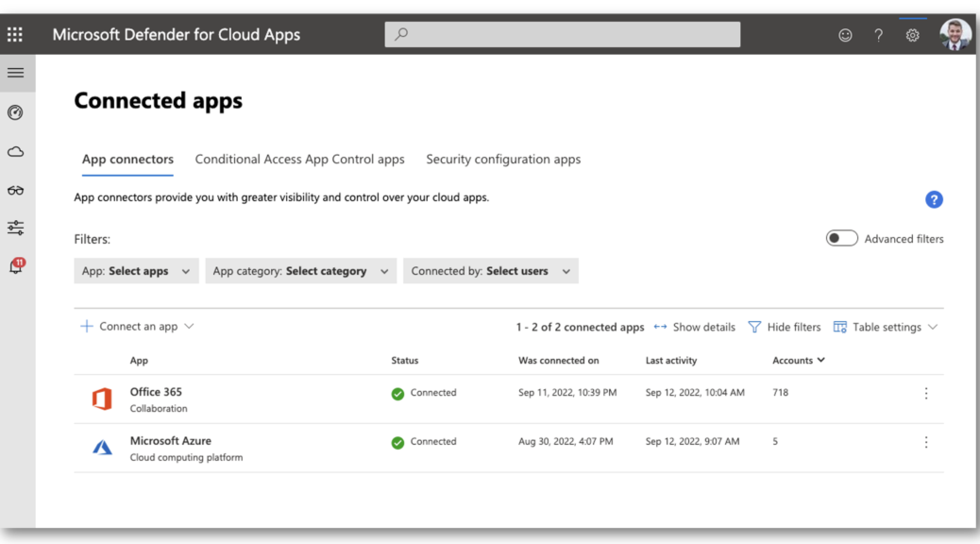
Task: Click the smiley feedback icon
Action: 845,35
